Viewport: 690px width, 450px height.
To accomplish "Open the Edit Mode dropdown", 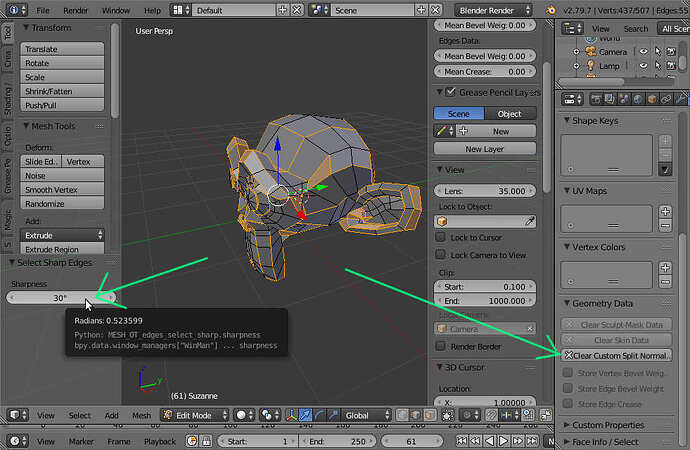I will click(x=195, y=415).
